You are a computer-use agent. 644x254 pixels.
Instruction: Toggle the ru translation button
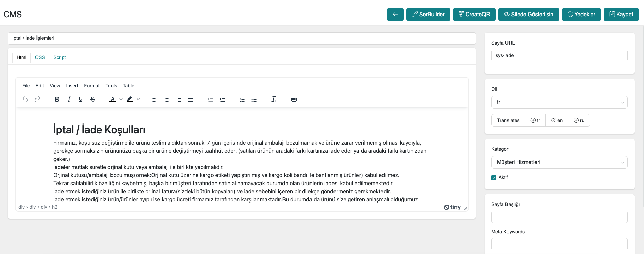tap(579, 120)
